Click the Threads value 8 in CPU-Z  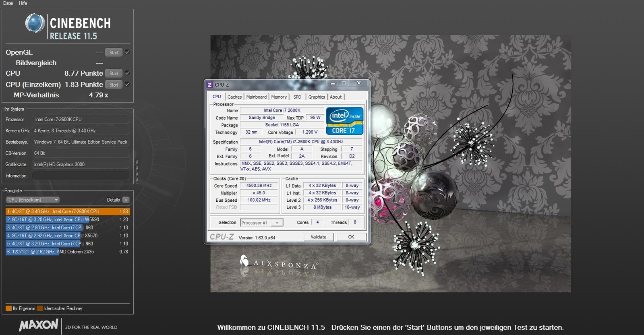pos(355,222)
